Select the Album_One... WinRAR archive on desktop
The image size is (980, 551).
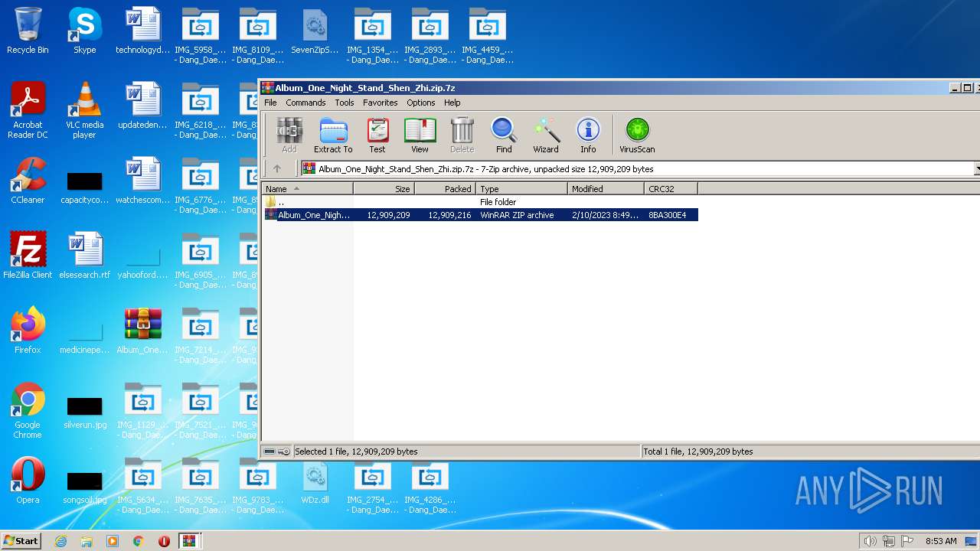coord(142,331)
